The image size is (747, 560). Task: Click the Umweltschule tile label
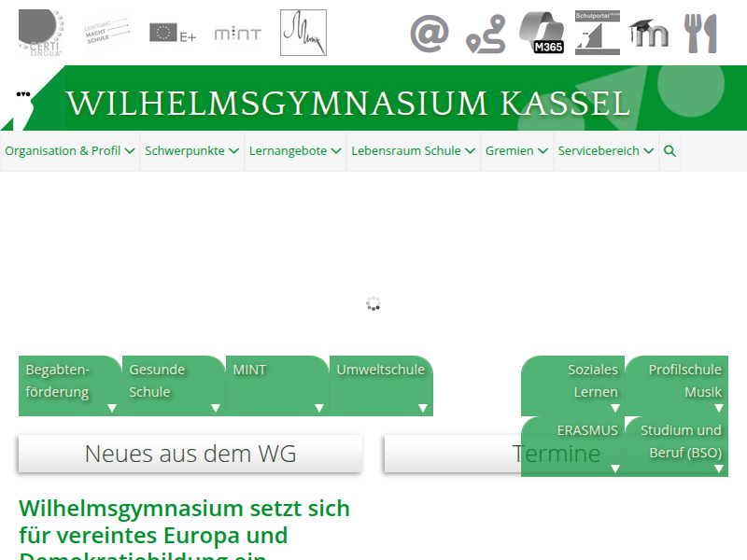[x=380, y=370]
